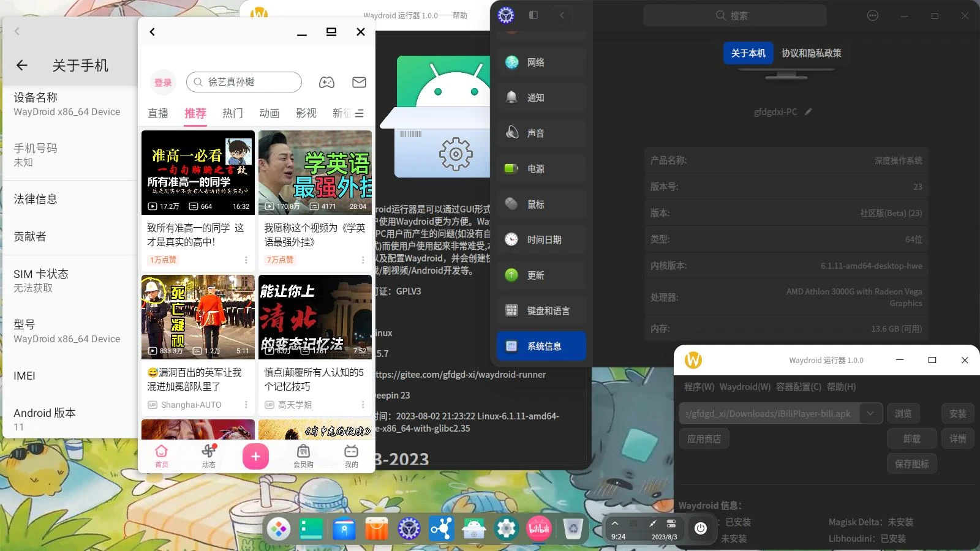The width and height of the screenshot is (980, 551).
Task: Open 键盘和语言 in the control center sidebar
Action: [x=541, y=310]
